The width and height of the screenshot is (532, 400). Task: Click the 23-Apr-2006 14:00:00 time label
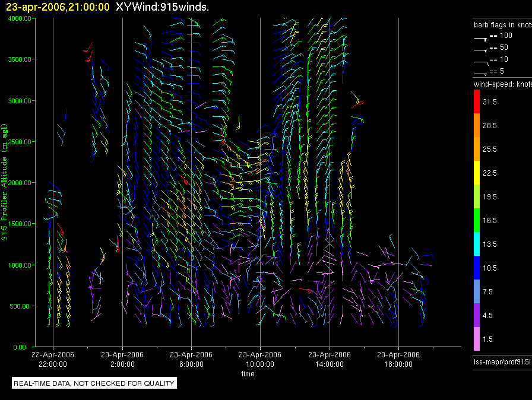[x=330, y=359]
